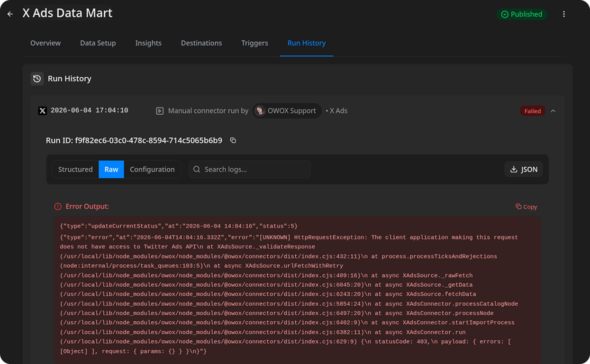Click the run timestamp 2026-06-04 17:04:10

pos(89,110)
